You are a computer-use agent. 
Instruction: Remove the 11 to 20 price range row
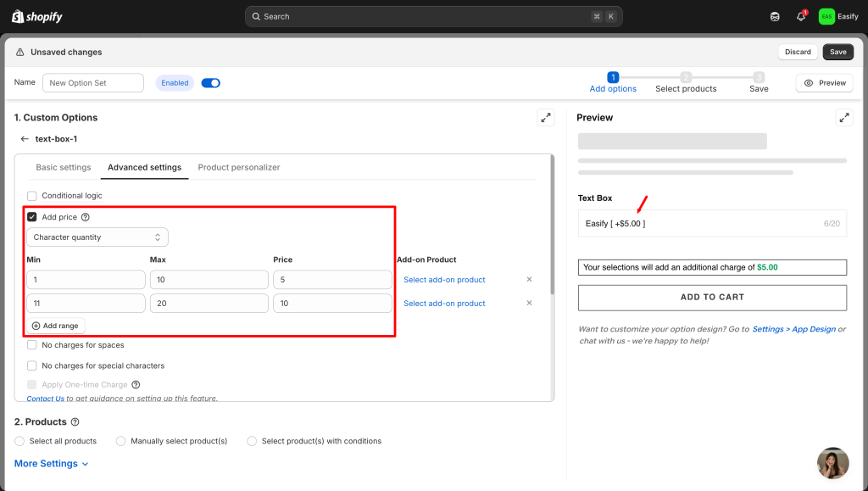click(x=530, y=303)
